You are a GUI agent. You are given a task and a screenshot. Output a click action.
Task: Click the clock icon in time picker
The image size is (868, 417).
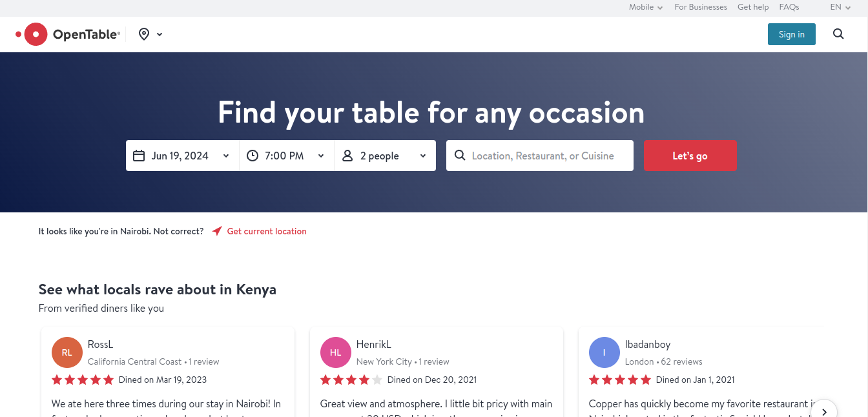click(x=253, y=156)
